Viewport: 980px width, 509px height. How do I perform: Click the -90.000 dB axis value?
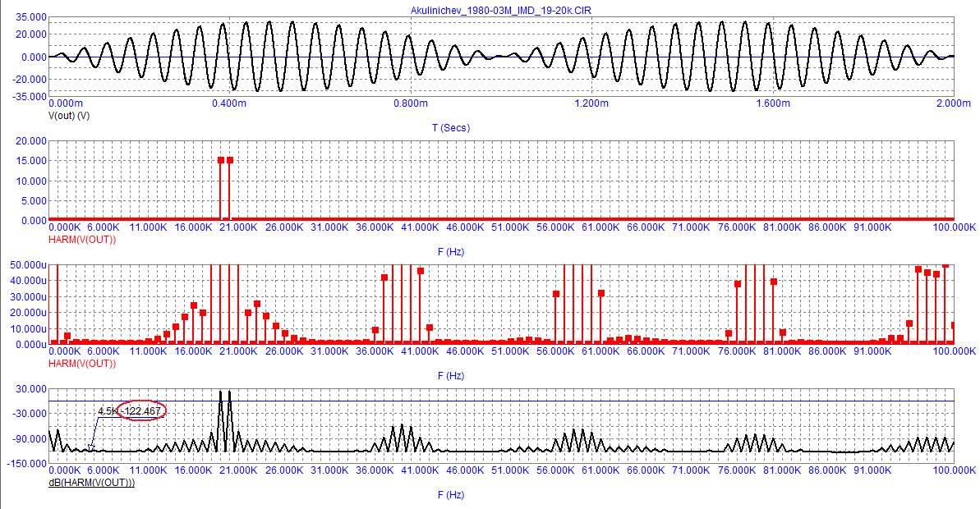[x=30, y=439]
